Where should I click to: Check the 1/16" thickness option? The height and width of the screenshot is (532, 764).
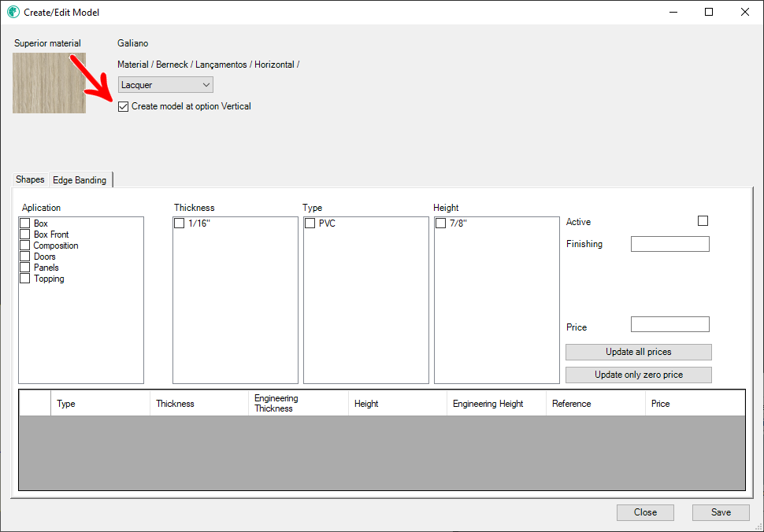[x=180, y=224]
